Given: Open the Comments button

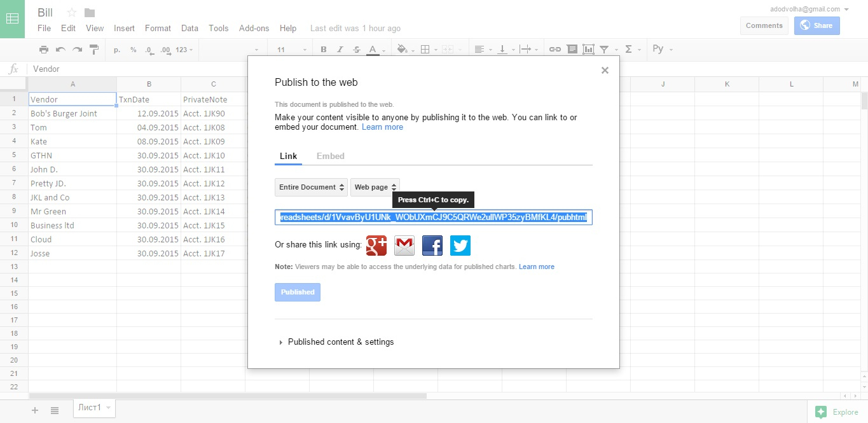Looking at the screenshot, I should pos(764,25).
